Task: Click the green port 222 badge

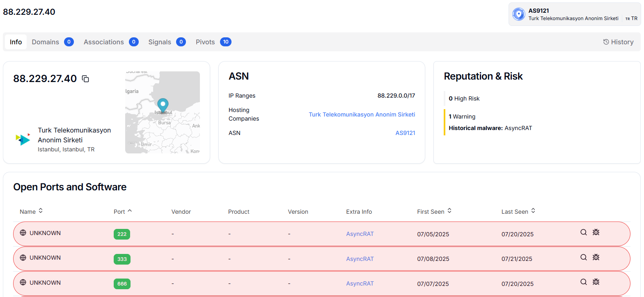Action: click(x=122, y=234)
